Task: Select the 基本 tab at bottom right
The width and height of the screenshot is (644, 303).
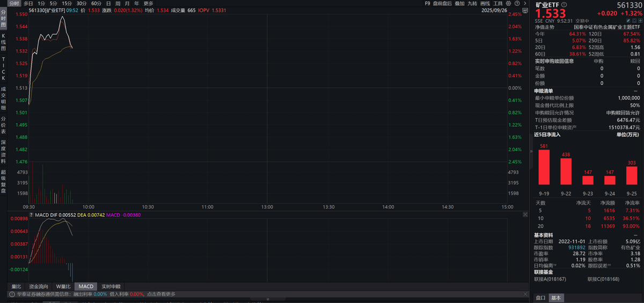Action: tap(556, 298)
